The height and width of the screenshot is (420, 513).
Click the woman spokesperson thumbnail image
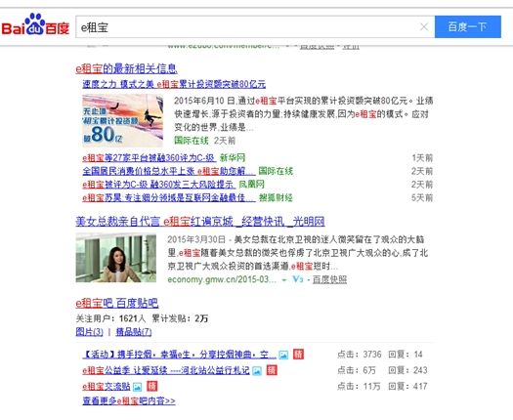tap(116, 258)
